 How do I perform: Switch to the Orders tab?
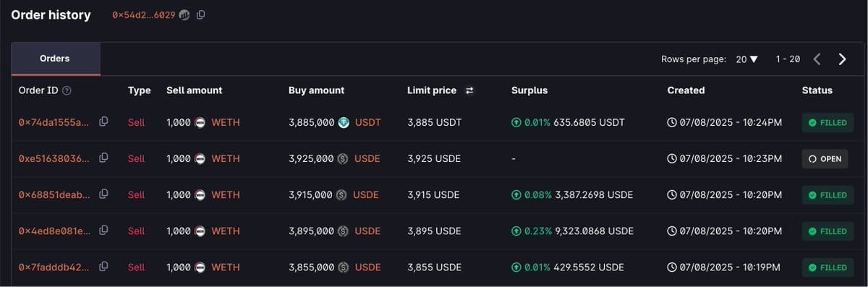(x=55, y=59)
